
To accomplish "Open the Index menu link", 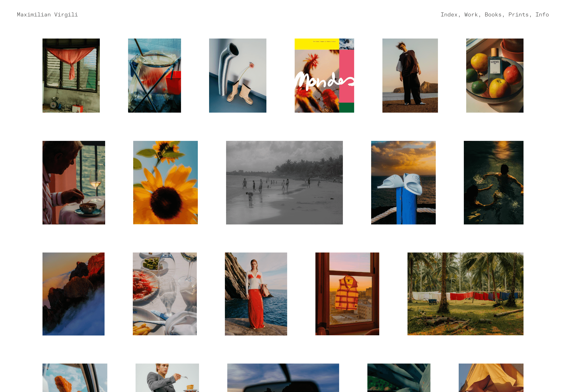I will [x=449, y=15].
